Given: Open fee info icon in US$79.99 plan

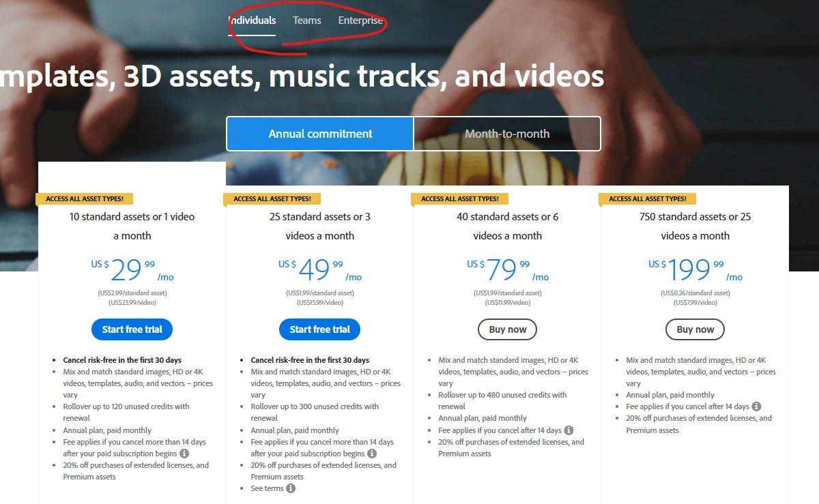Looking at the screenshot, I should (569, 430).
